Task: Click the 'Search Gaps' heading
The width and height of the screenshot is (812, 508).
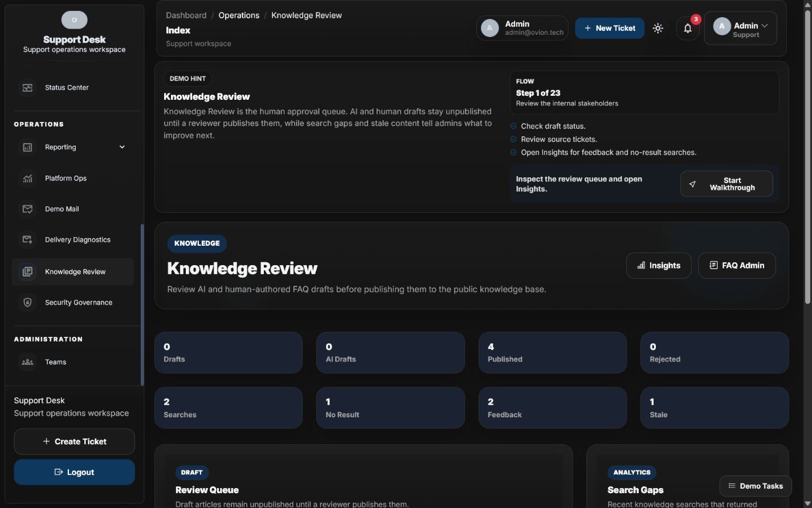Action: (635, 490)
